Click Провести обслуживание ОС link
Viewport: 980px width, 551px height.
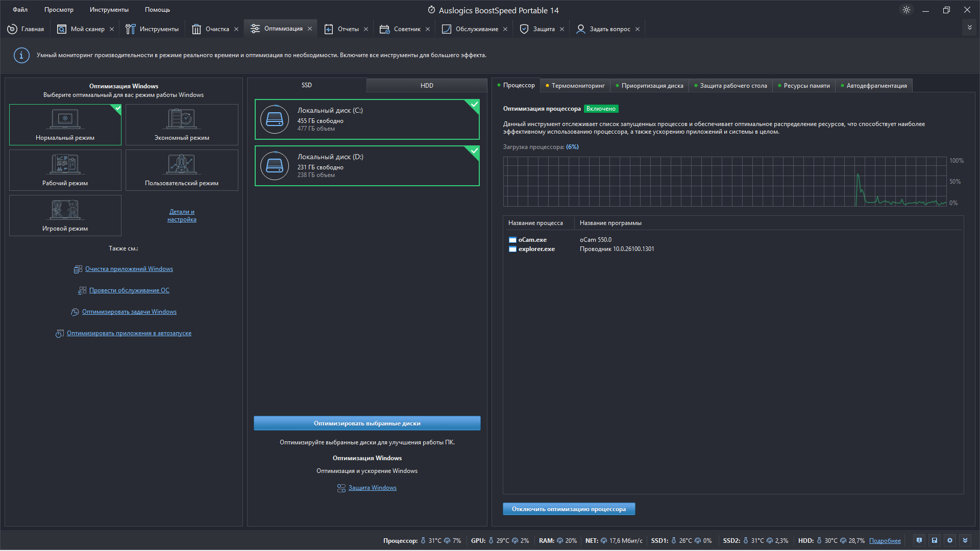tap(129, 290)
